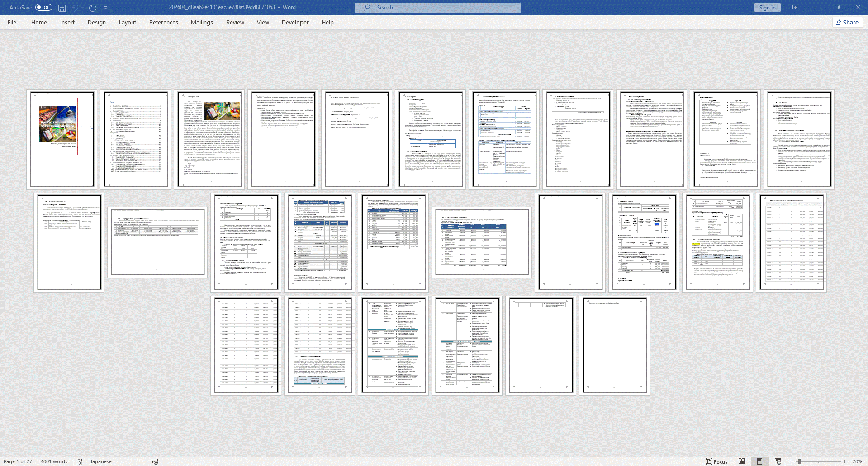Click the zoom slider handle
The image size is (868, 466).
tap(799, 461)
